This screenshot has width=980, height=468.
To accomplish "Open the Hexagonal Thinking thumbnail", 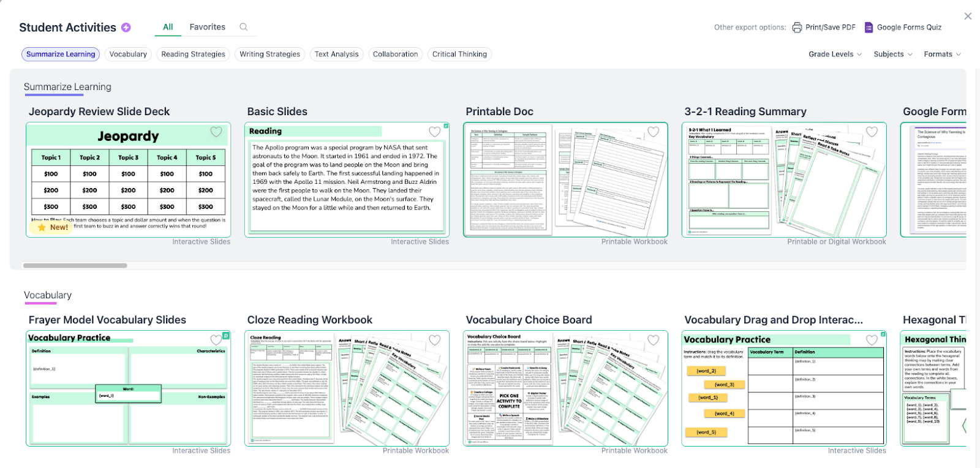I will click(x=933, y=388).
